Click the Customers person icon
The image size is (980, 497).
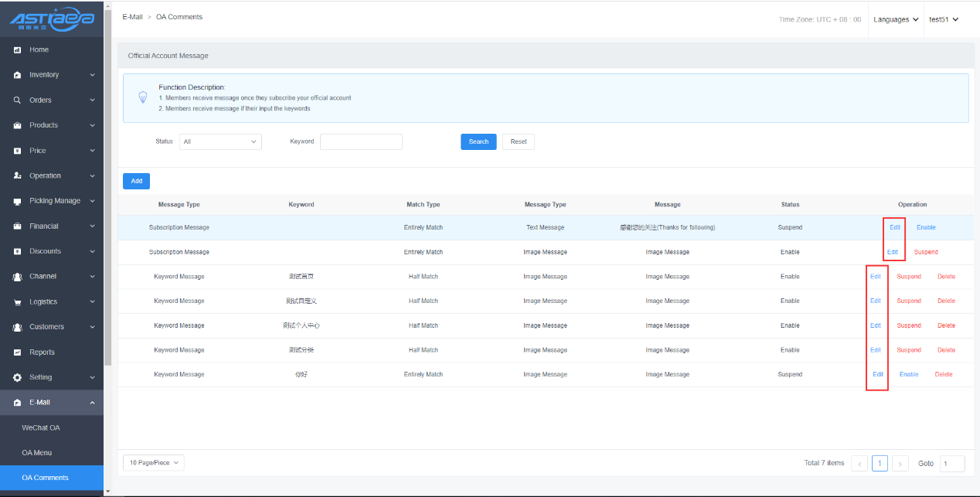pos(17,327)
